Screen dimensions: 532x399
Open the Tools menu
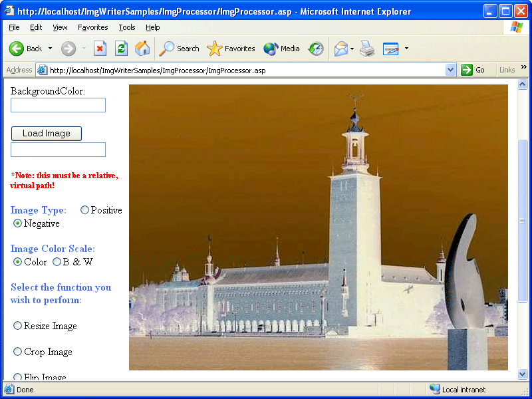(127, 27)
